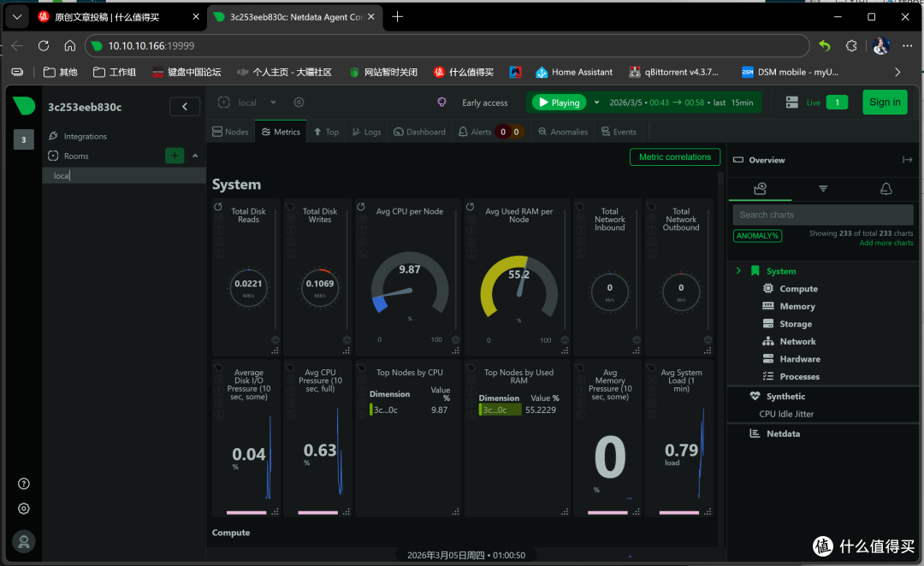Click the Early access lightbulb icon
924x566 pixels.
click(441, 103)
